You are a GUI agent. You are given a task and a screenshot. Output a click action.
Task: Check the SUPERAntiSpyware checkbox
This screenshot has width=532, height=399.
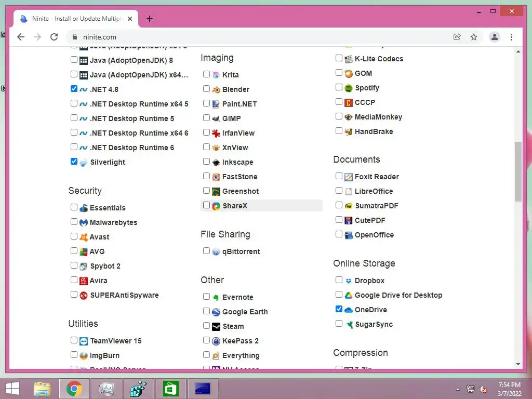click(x=74, y=294)
